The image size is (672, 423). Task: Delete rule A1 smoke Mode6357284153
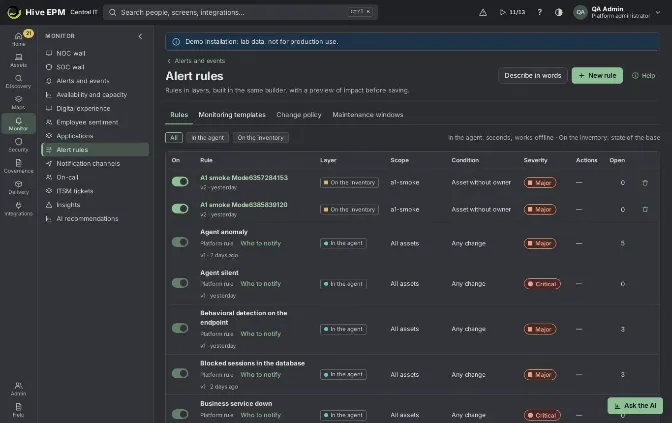point(645,183)
